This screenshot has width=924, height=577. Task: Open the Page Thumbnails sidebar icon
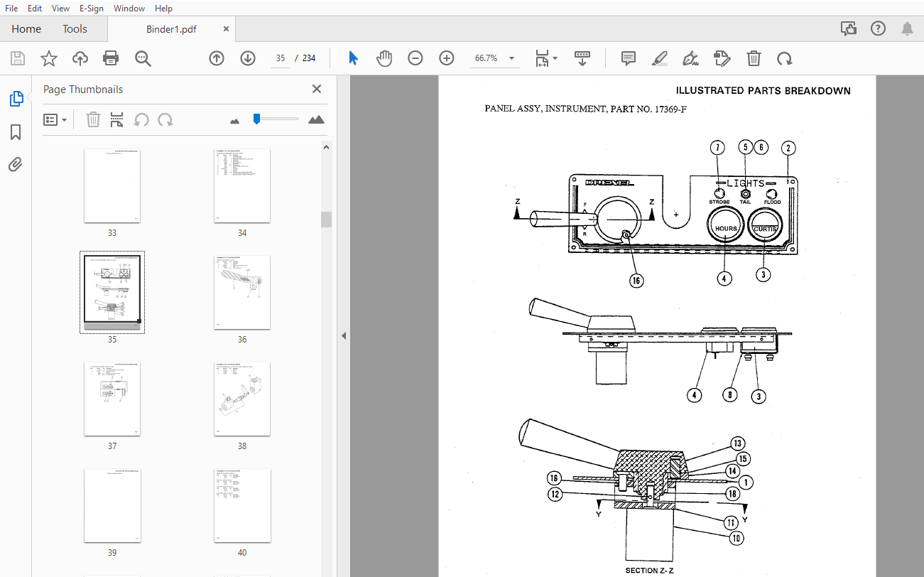[x=16, y=99]
